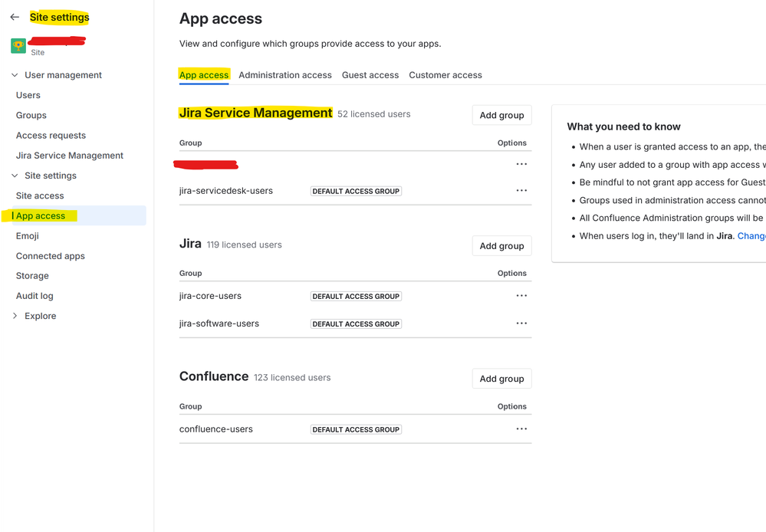
Task: Click the Confluence section heading
Action: 214,376
